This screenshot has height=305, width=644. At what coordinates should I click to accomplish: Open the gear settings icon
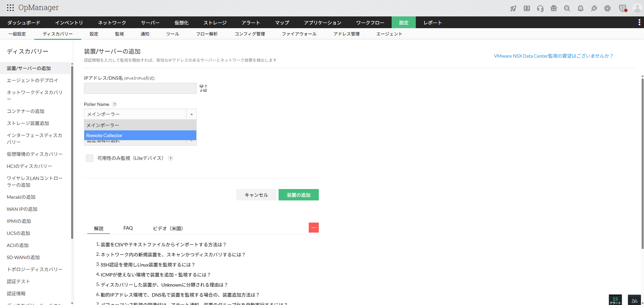(x=607, y=8)
